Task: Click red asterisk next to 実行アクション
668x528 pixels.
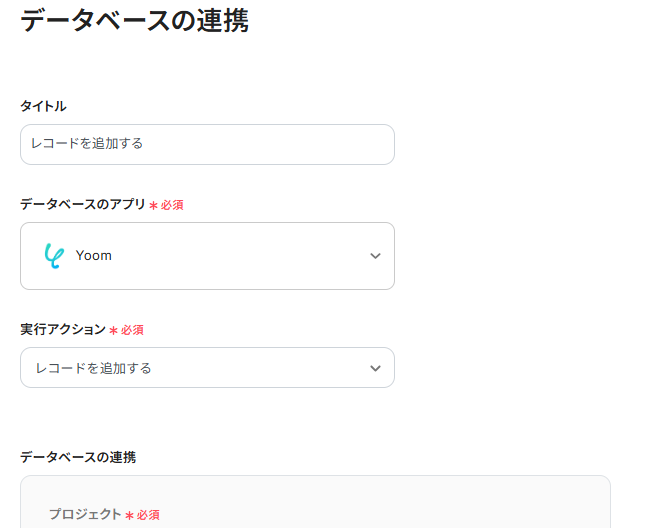Action: coord(114,330)
